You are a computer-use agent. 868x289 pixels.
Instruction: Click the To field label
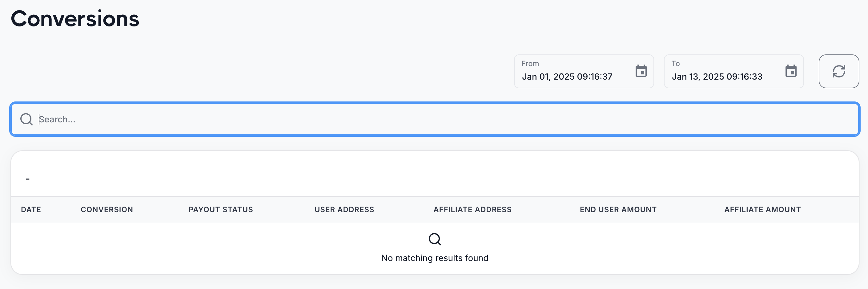(675, 64)
